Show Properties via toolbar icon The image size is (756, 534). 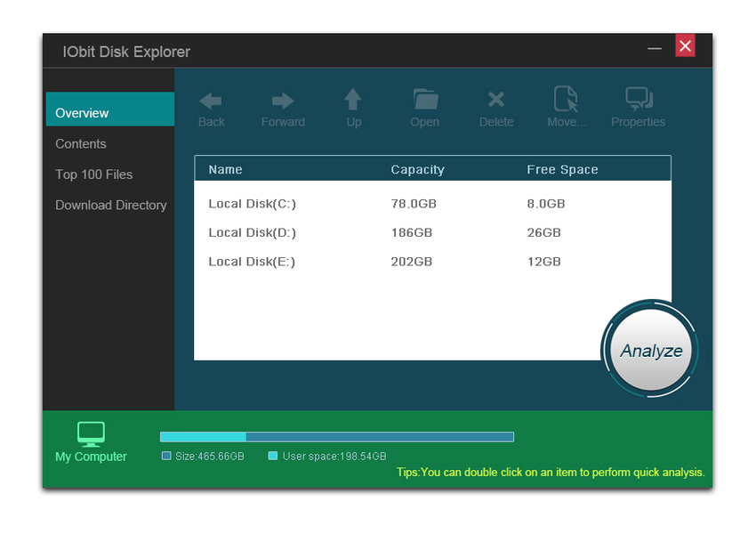pos(639,99)
